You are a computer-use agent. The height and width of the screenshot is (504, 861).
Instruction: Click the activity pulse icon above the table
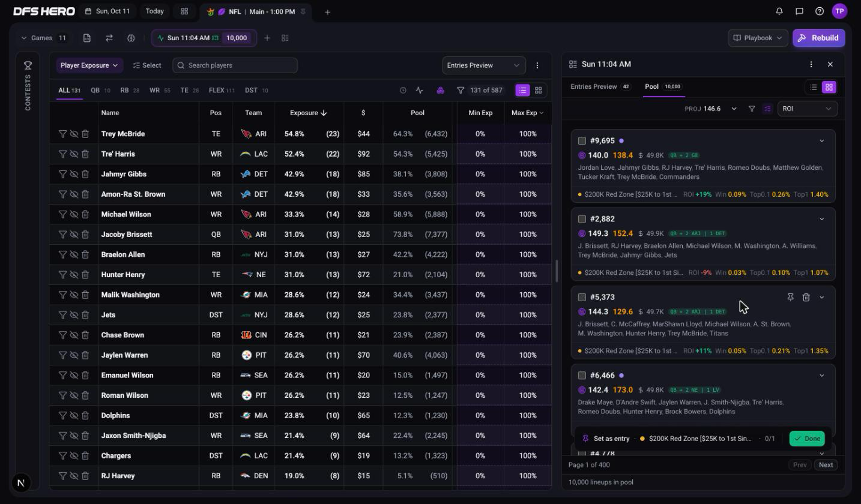click(419, 91)
